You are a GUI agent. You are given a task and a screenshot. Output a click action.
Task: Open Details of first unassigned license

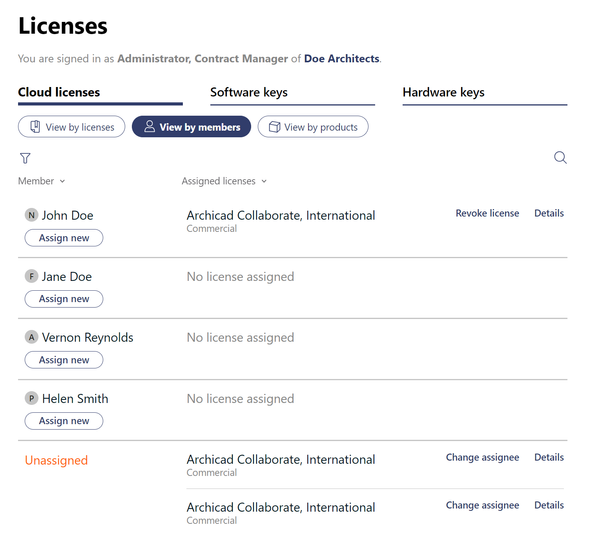pos(549,457)
